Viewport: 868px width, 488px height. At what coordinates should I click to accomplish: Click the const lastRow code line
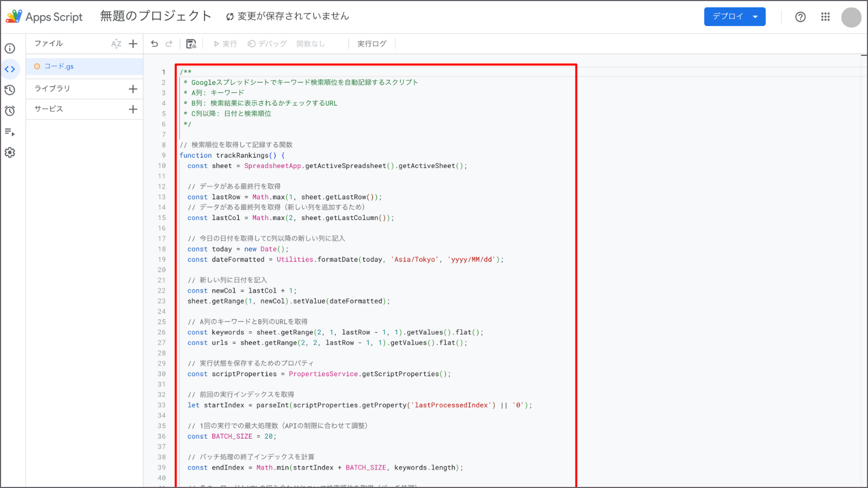pyautogui.click(x=285, y=197)
